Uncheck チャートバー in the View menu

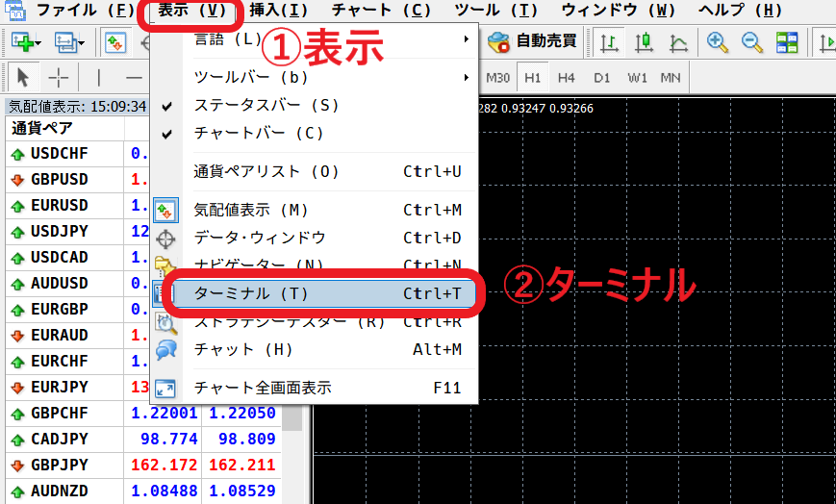point(260,133)
